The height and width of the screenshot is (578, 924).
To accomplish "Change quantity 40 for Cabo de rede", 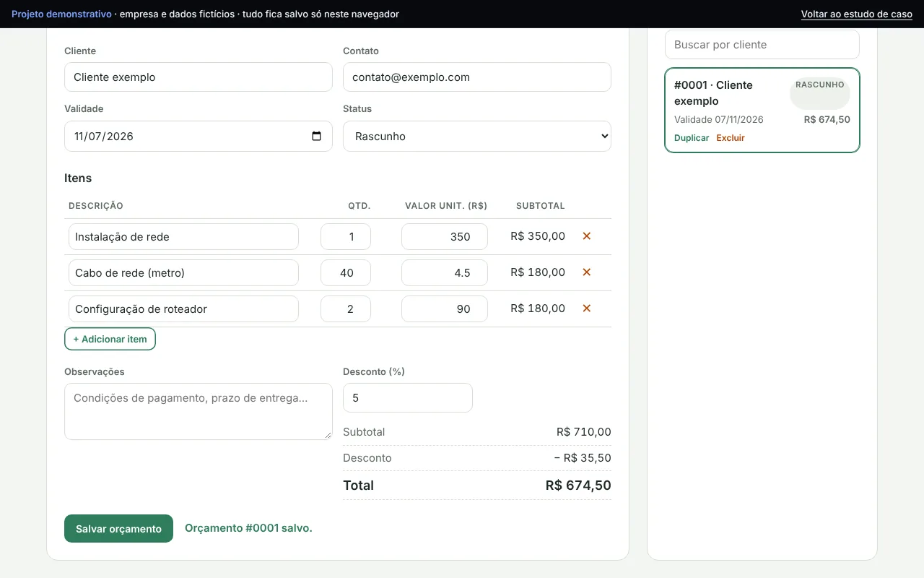I will [x=346, y=272].
